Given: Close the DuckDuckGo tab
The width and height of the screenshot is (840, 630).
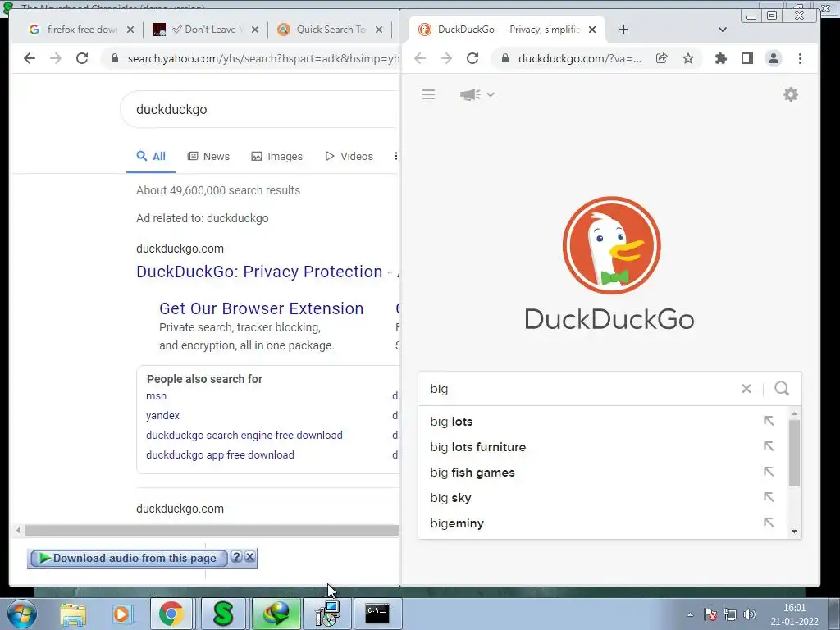Looking at the screenshot, I should pyautogui.click(x=592, y=30).
